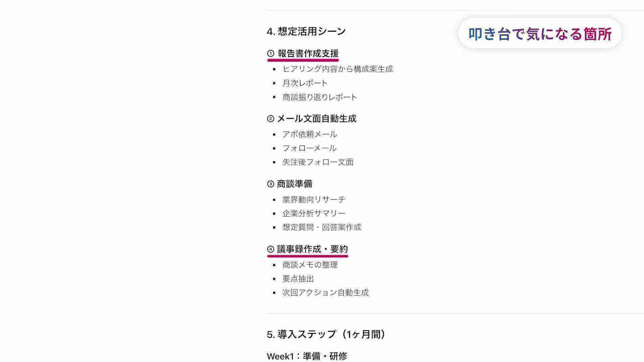The image size is (644, 362).
Task: Click the 叩き台で気になる箇所 label pill
Action: [x=540, y=34]
